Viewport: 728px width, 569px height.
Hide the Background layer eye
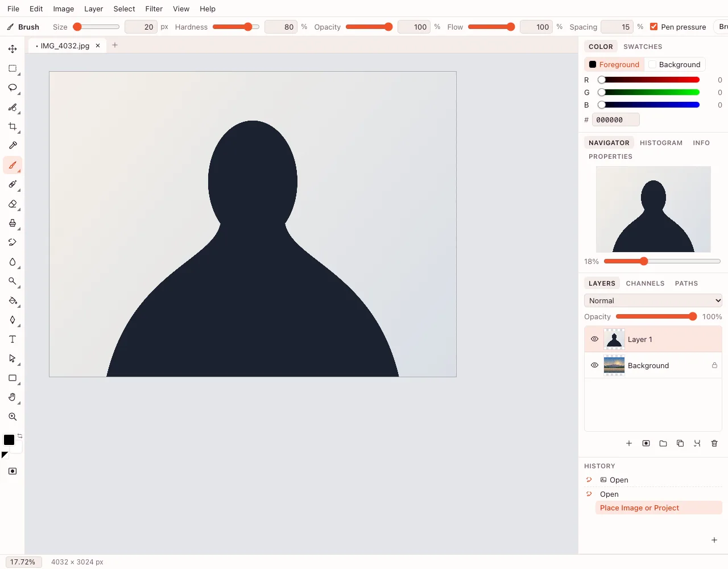tap(594, 365)
